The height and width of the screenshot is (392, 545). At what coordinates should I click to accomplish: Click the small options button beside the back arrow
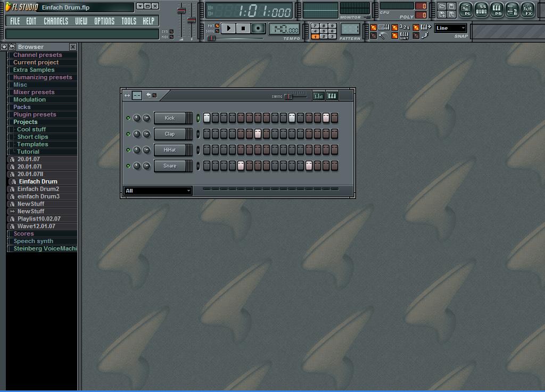click(155, 96)
